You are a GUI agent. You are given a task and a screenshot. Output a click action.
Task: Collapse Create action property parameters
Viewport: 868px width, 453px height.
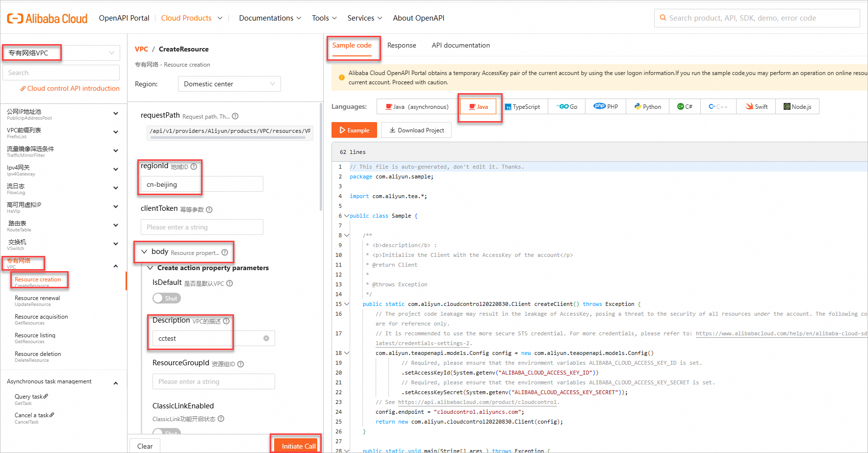point(151,268)
